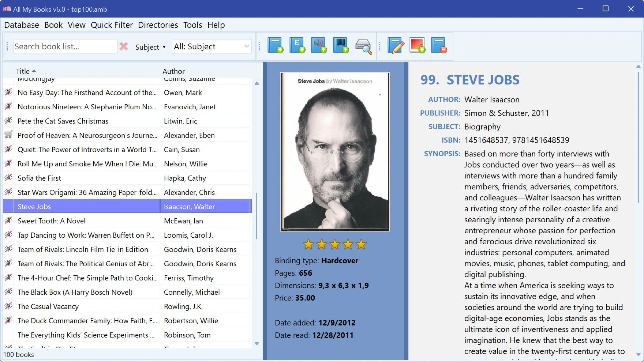Click shopping cart icon beside Proof of Heaven
The image size is (644, 362).
point(8,135)
